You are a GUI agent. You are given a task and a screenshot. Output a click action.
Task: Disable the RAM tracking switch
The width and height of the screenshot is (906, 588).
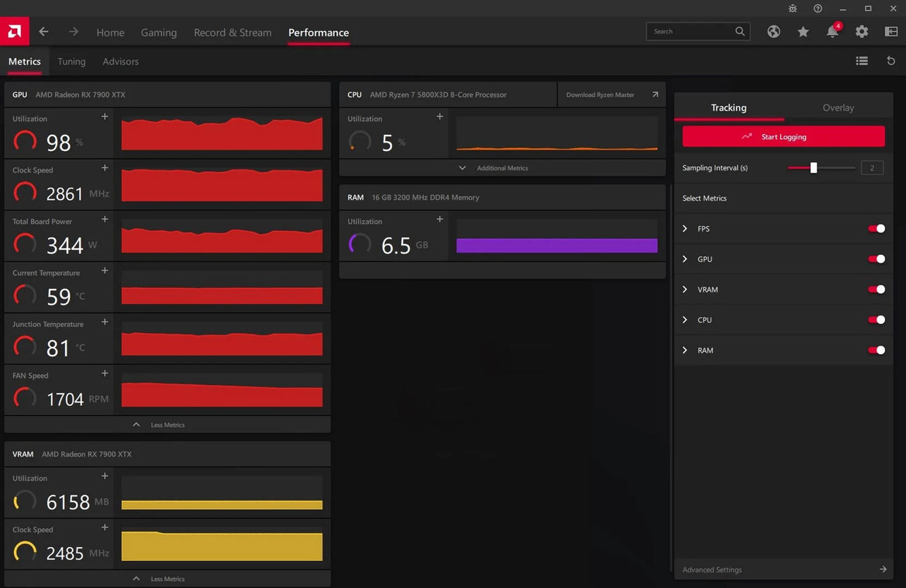click(877, 350)
